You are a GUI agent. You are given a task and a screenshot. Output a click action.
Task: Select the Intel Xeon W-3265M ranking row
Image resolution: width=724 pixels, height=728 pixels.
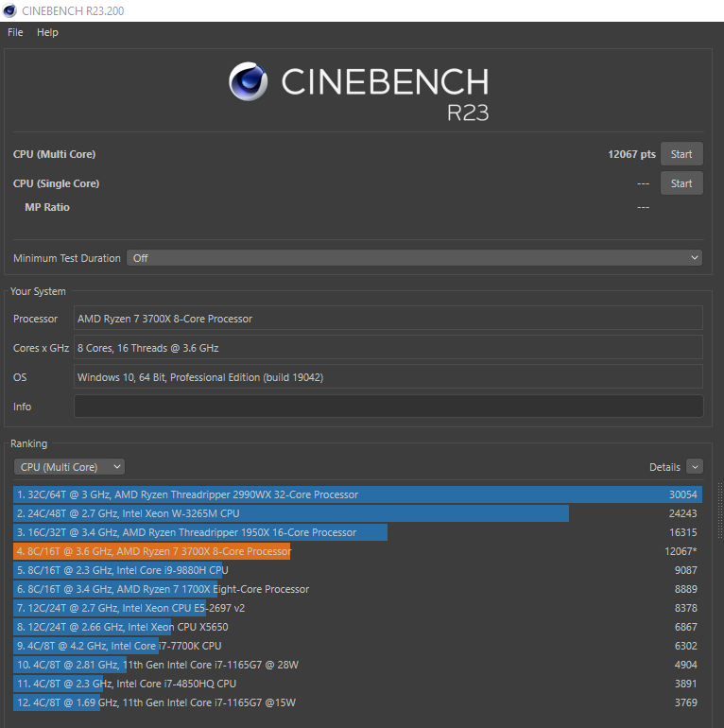point(358,513)
